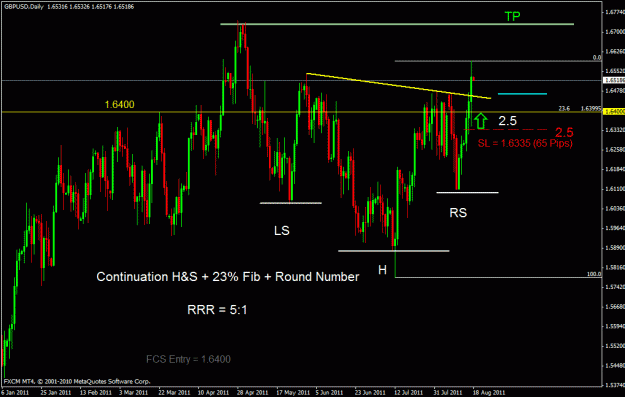
Task: Click the 1.6626 price axis label
Action: point(614,51)
